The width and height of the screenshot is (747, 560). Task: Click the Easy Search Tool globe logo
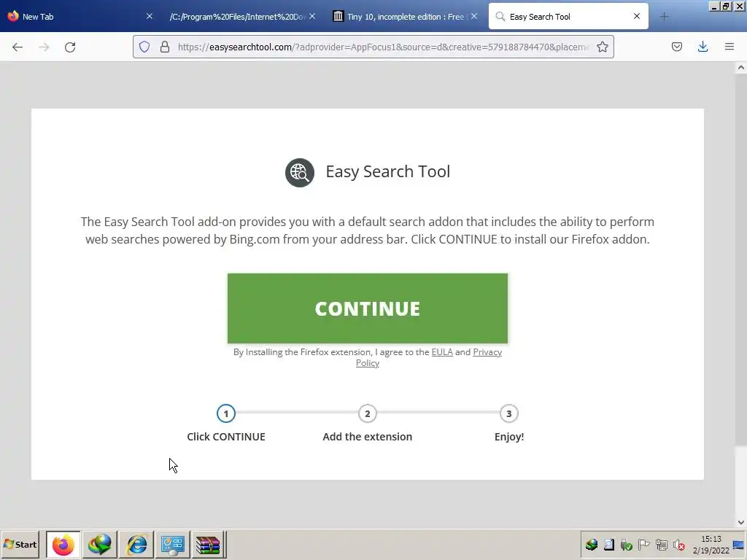coord(300,172)
